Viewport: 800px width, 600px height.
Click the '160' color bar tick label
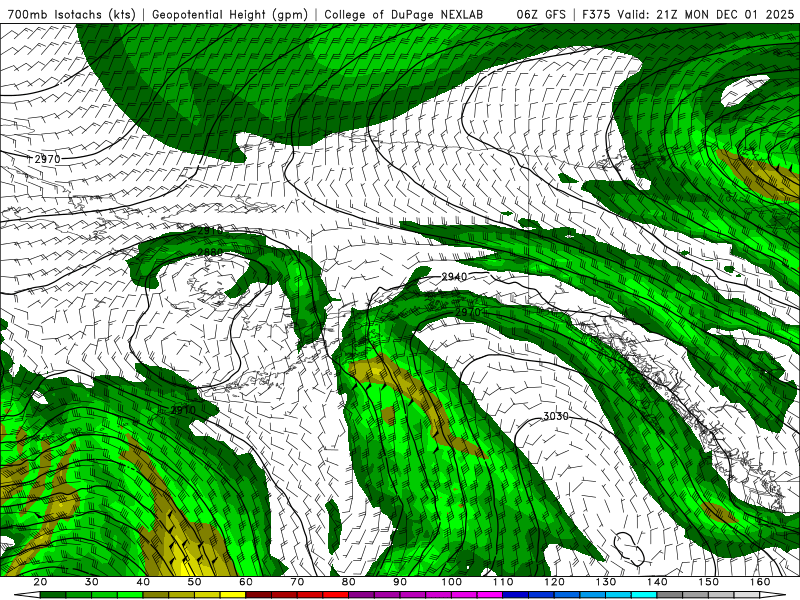pyautogui.click(x=760, y=582)
